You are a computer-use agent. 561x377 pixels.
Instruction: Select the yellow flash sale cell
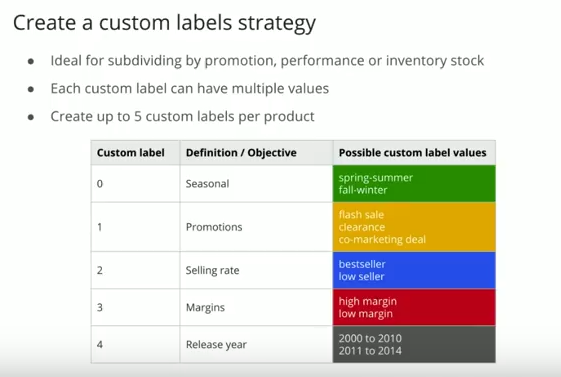pyautogui.click(x=414, y=227)
